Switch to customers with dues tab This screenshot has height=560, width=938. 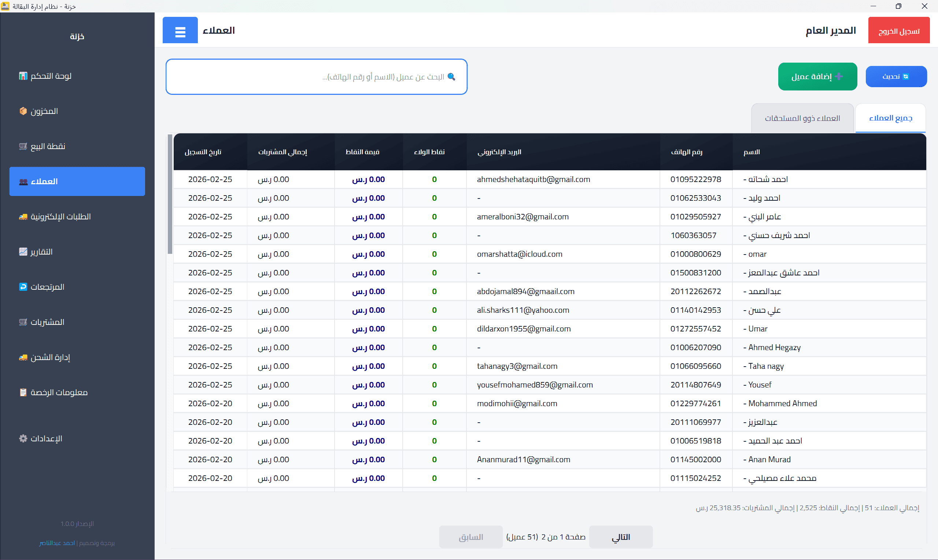(802, 119)
